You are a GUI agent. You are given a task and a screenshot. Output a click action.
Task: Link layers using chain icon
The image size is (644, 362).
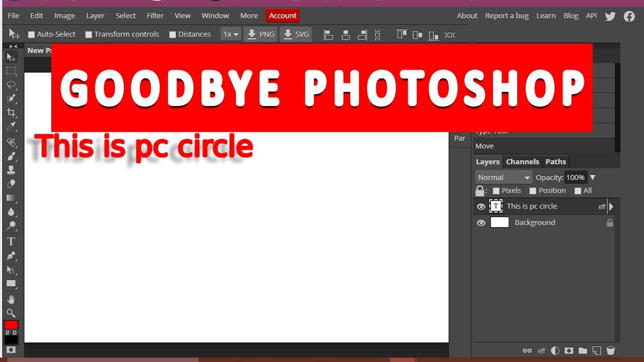pyautogui.click(x=527, y=350)
